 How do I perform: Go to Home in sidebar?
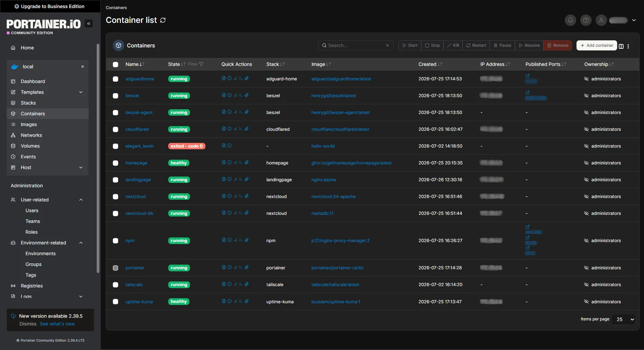point(48,48)
